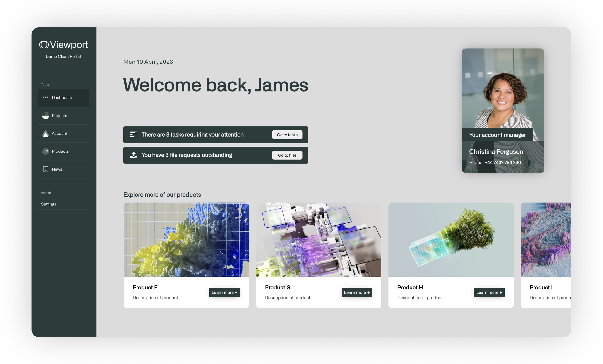Click the Projects half-circle icon
Image resolution: width=603 pixels, height=364 pixels.
46,116
